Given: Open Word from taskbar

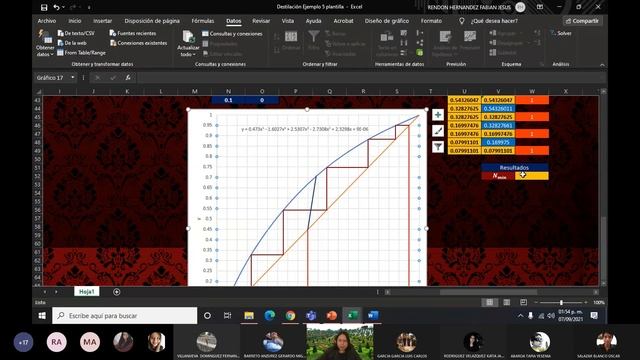Looking at the screenshot, I should [x=373, y=316].
